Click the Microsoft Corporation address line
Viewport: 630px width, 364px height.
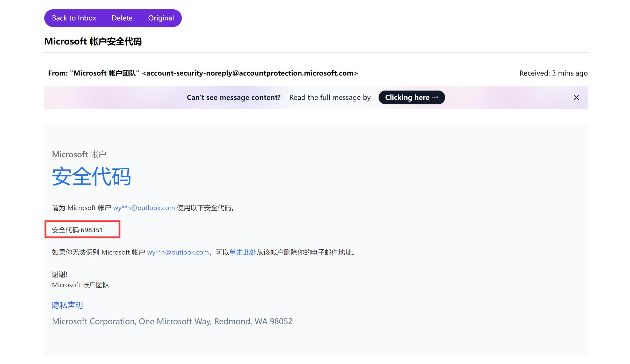(x=172, y=321)
